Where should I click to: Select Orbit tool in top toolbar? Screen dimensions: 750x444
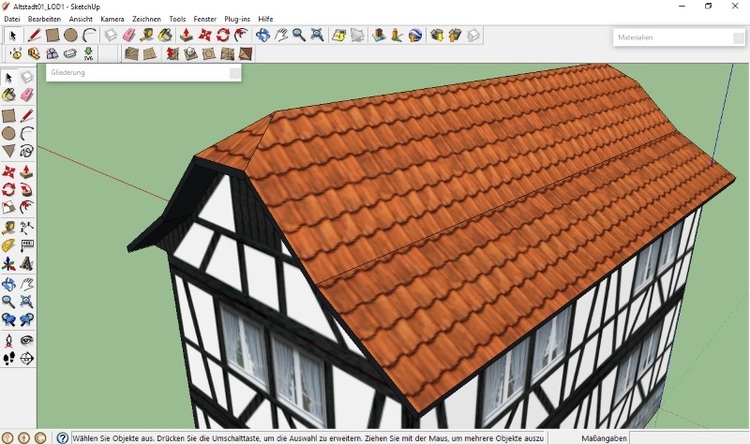(x=263, y=35)
